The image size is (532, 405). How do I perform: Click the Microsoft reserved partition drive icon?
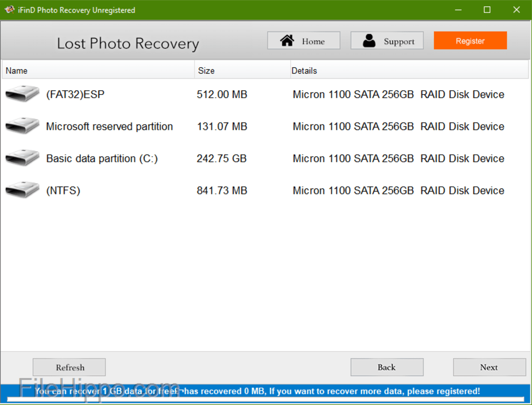22,126
